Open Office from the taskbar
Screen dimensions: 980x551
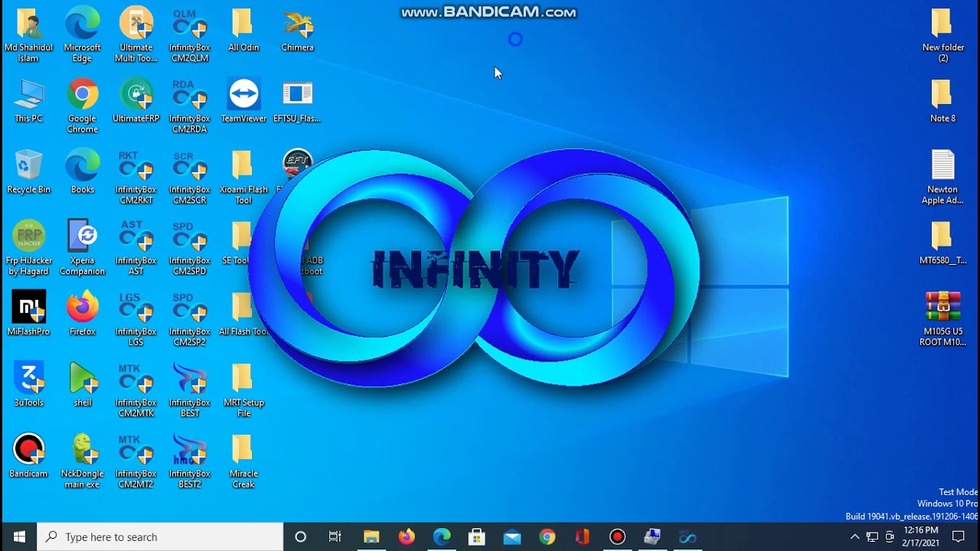pos(582,537)
